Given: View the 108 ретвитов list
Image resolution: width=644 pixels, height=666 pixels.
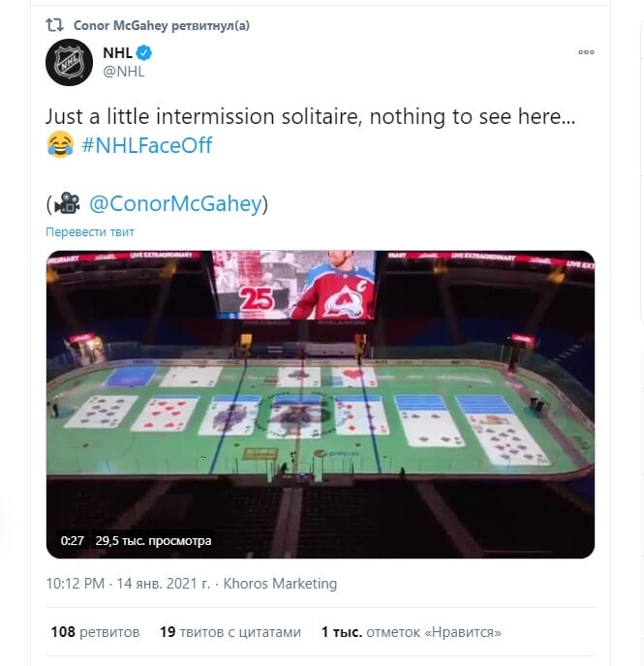Looking at the screenshot, I should pos(95,632).
